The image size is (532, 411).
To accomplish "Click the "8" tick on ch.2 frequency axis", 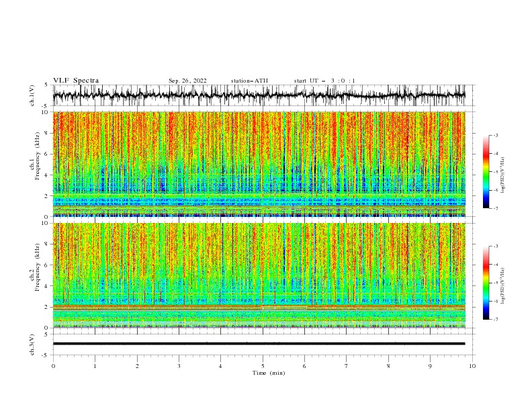I will (47, 244).
